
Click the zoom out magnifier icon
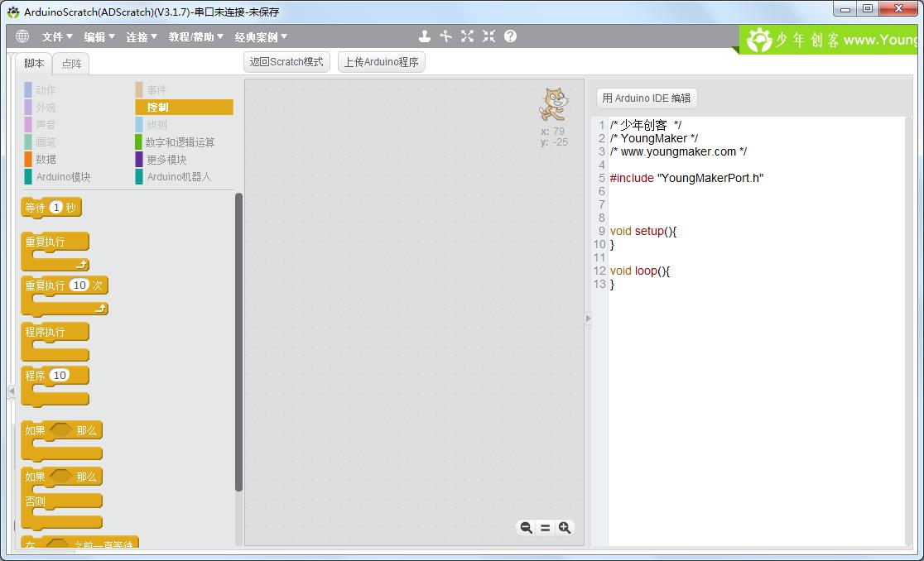[527, 527]
